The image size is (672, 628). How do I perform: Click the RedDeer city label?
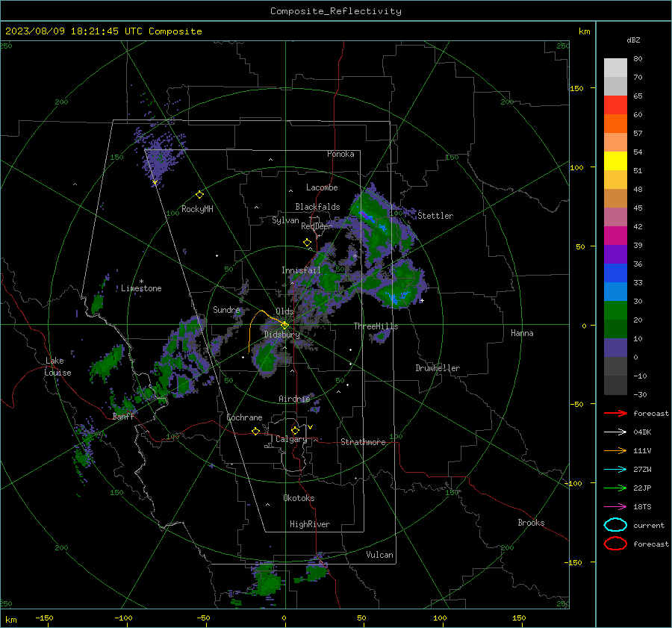point(317,226)
